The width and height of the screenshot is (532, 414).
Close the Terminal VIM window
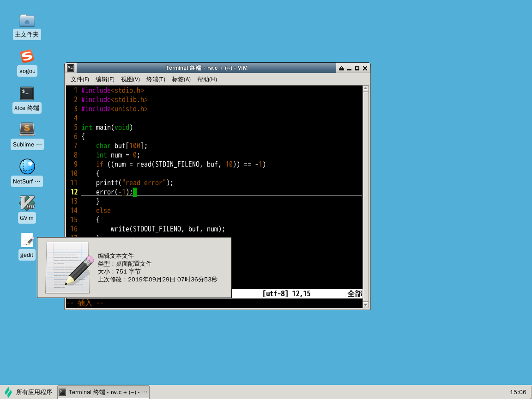pos(365,68)
